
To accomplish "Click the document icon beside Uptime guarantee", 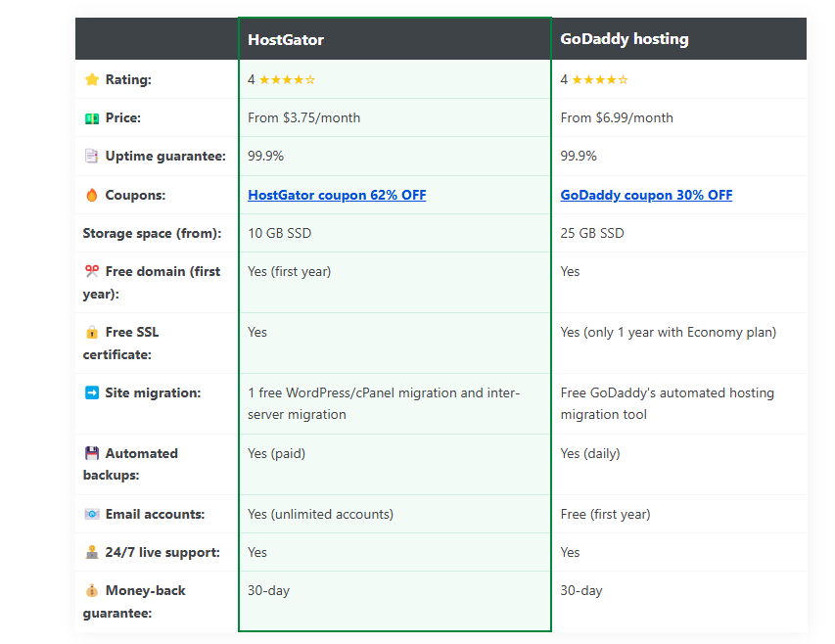I will point(92,156).
